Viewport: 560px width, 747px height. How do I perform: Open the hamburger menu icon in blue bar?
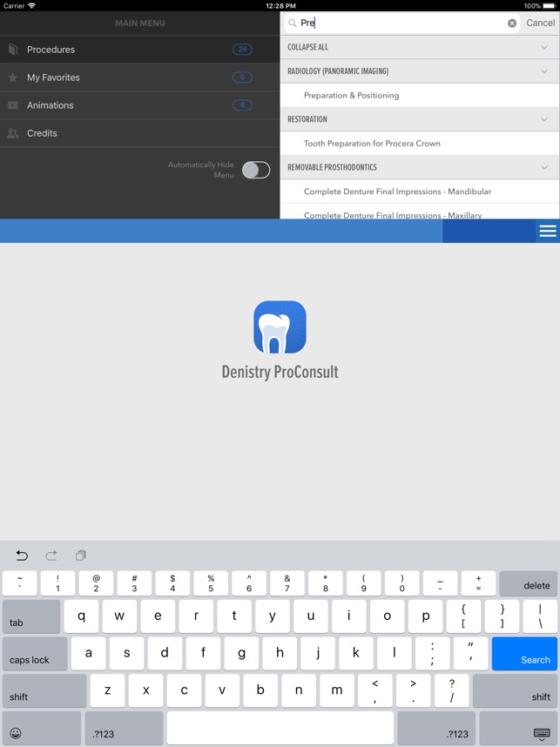[548, 231]
